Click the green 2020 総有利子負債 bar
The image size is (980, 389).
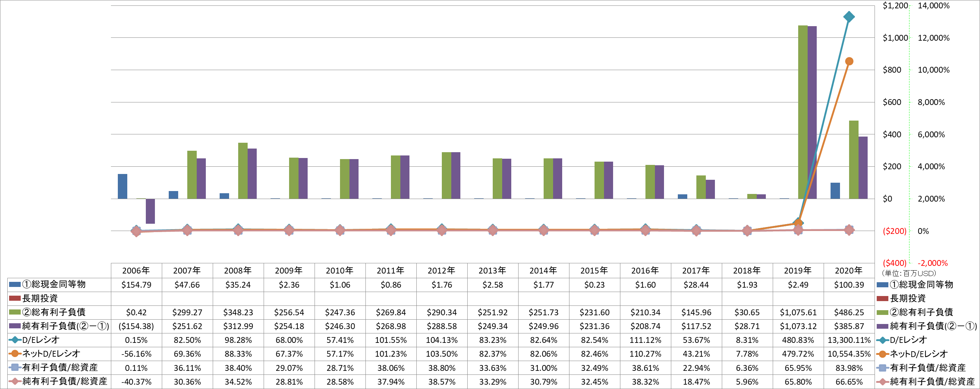point(854,159)
